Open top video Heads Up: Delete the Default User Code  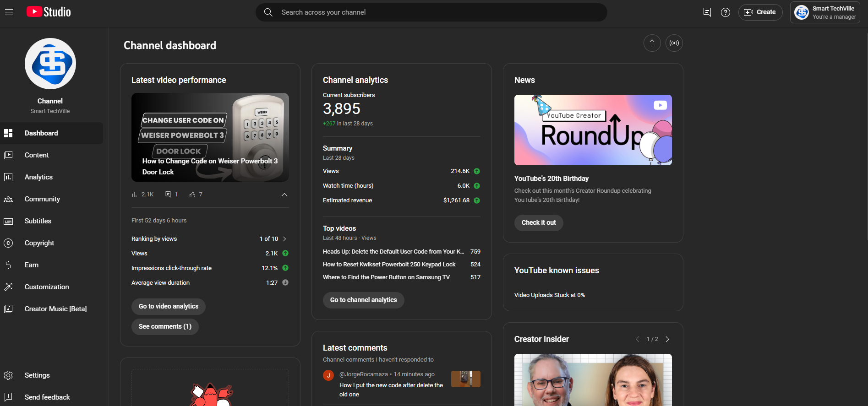point(393,252)
